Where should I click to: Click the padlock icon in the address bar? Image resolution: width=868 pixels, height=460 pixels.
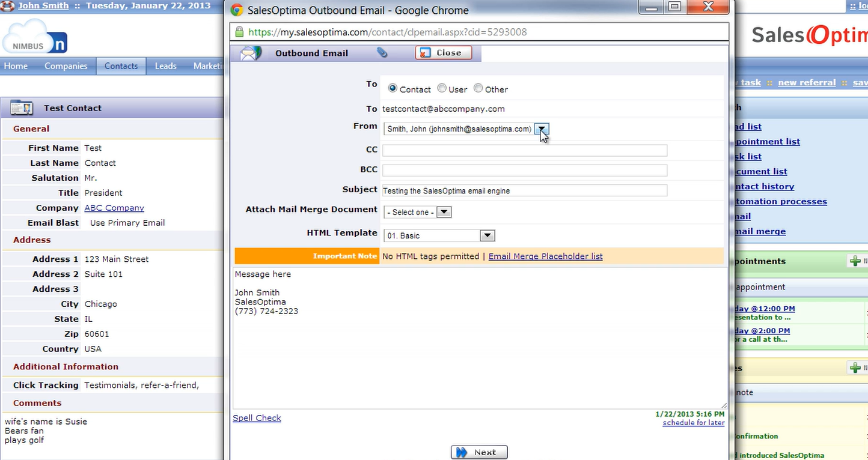click(240, 31)
